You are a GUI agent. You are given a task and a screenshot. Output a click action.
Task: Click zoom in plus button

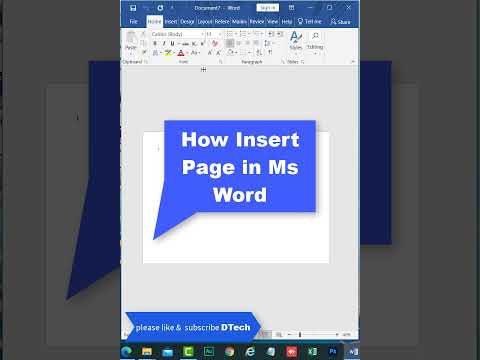click(337, 334)
